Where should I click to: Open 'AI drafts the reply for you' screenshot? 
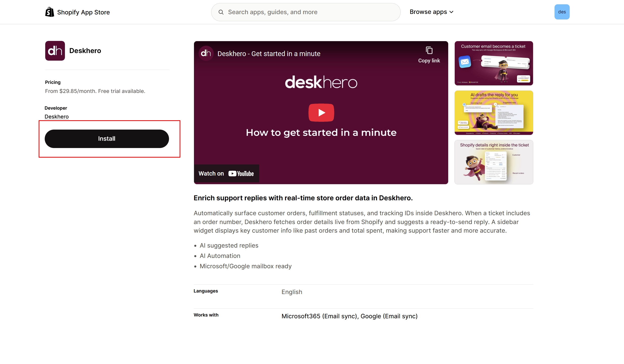click(x=494, y=113)
